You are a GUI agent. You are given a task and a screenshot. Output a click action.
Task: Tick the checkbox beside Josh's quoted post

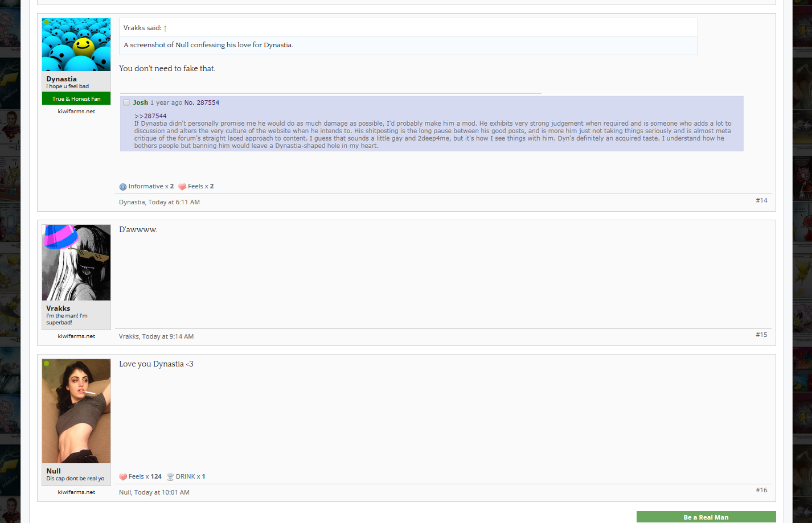126,102
